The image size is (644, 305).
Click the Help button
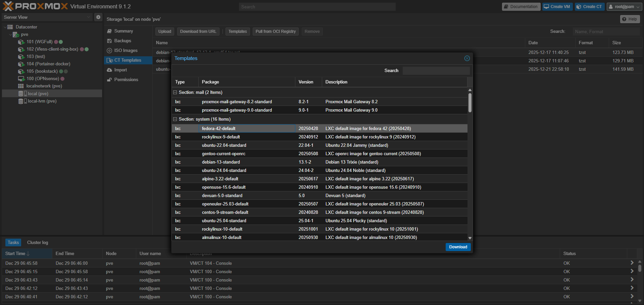point(630,19)
